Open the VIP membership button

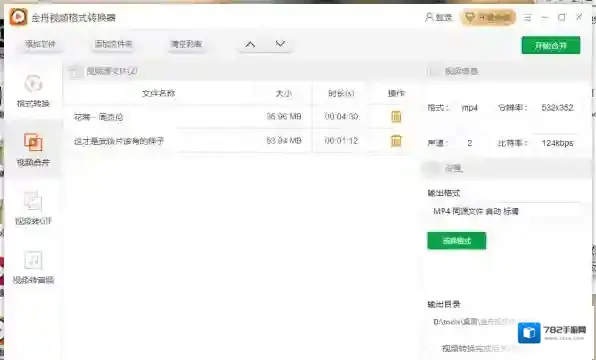(x=488, y=17)
